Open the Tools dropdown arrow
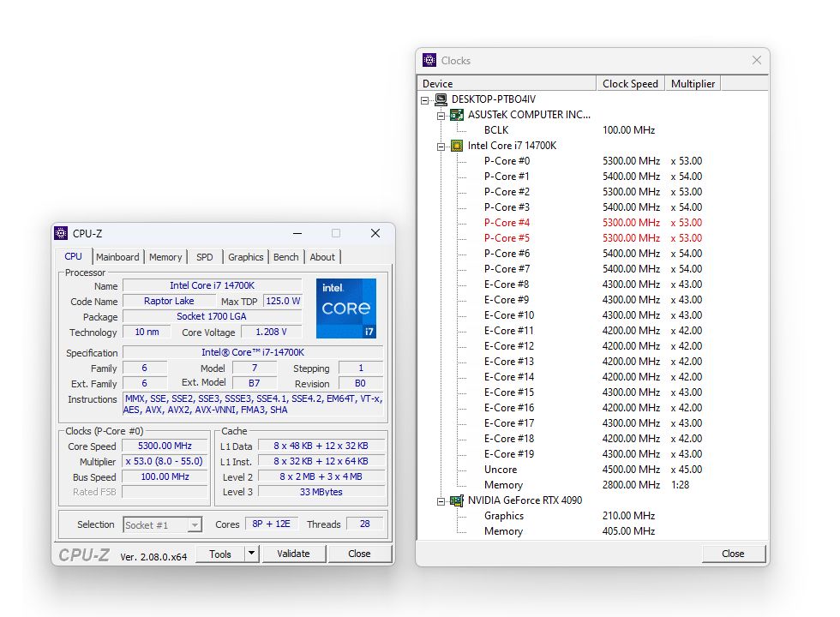This screenshot has width=840, height=617. point(251,554)
